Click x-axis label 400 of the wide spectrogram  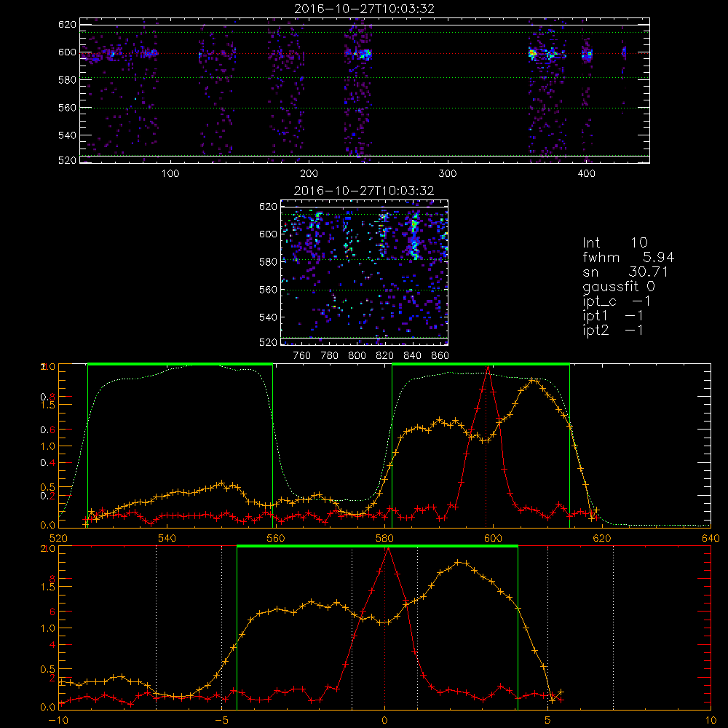click(x=586, y=174)
